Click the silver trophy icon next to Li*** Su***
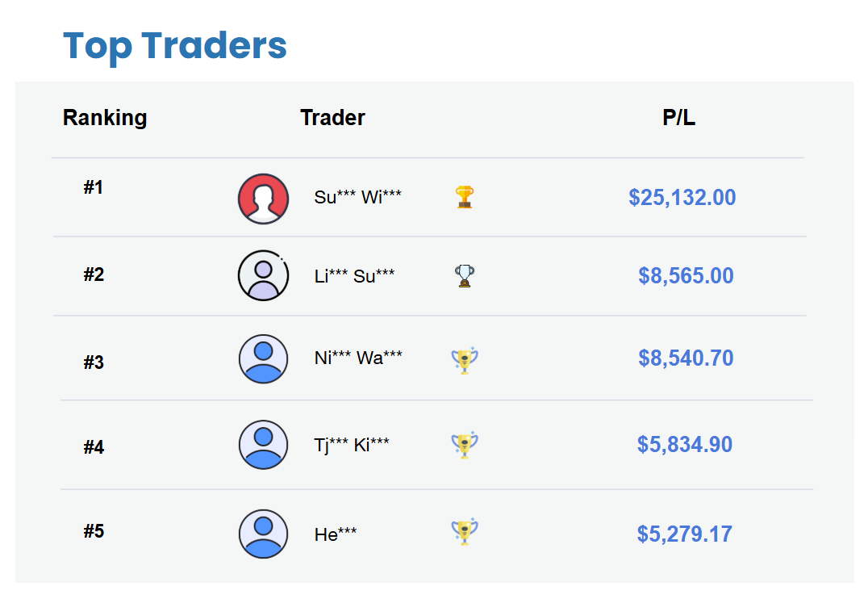Image resolution: width=868 pixels, height=599 pixels. 464,275
